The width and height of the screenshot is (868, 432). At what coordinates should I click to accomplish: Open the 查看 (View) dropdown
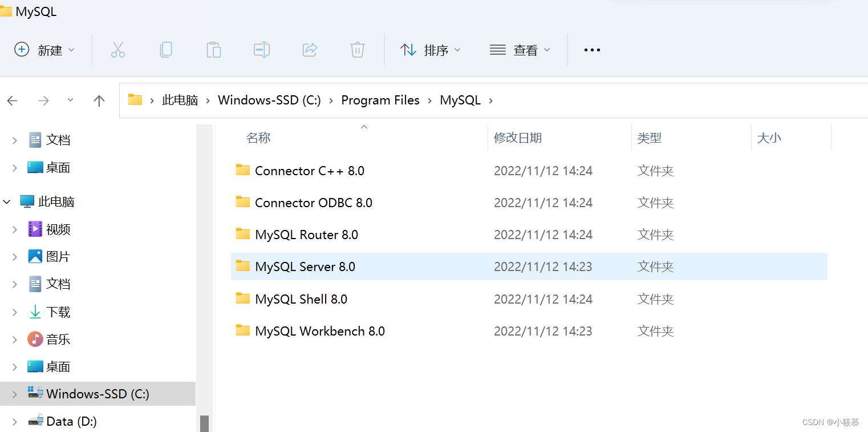pos(520,50)
